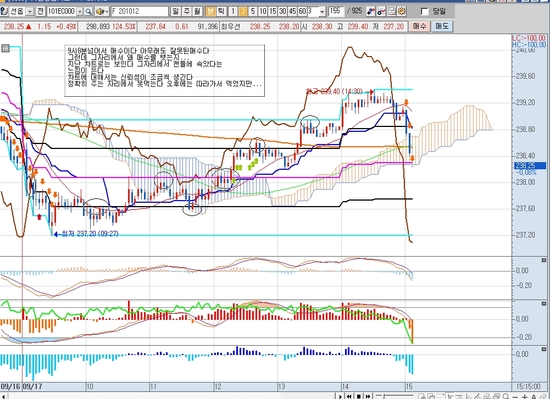Set interval to 15 minutes
550x399 pixels.
272,12
